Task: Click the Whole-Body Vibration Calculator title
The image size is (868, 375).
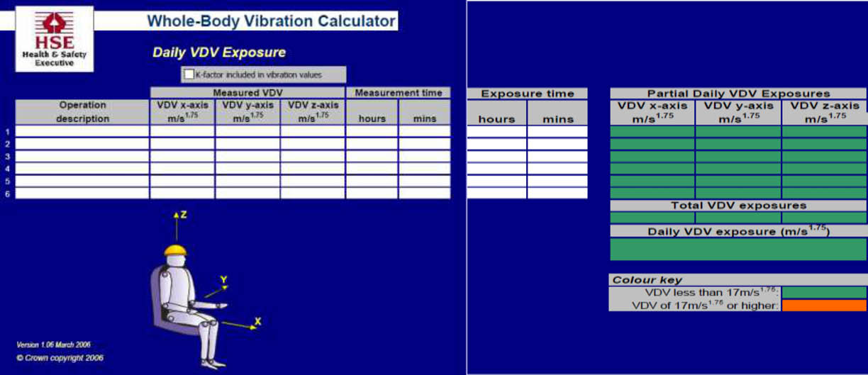Action: click(271, 21)
